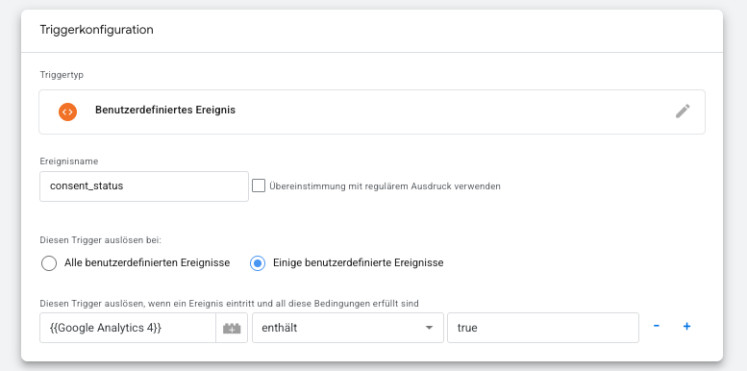The image size is (747, 371).
Task: Click the 'Triggerkonfiguration' panel heading
Action: coord(97,30)
